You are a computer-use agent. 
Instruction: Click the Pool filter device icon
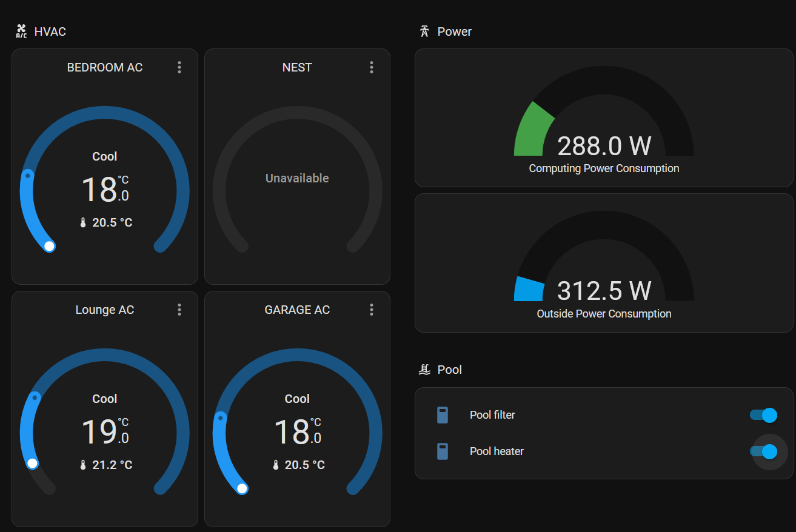pos(443,415)
